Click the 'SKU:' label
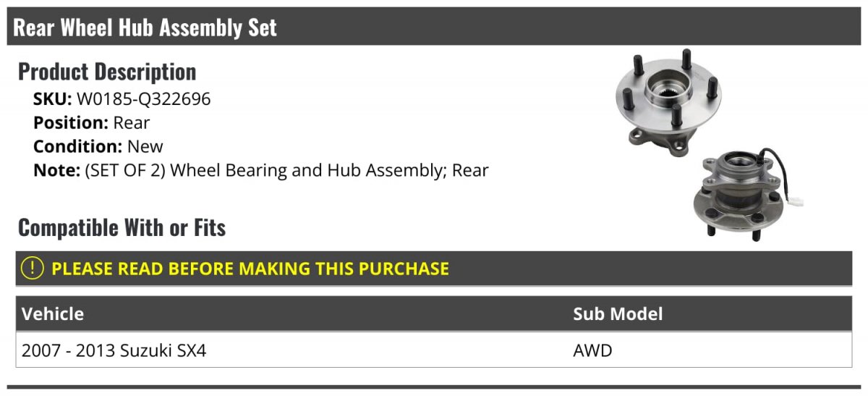Image resolution: width=868 pixels, height=396 pixels. click(53, 98)
